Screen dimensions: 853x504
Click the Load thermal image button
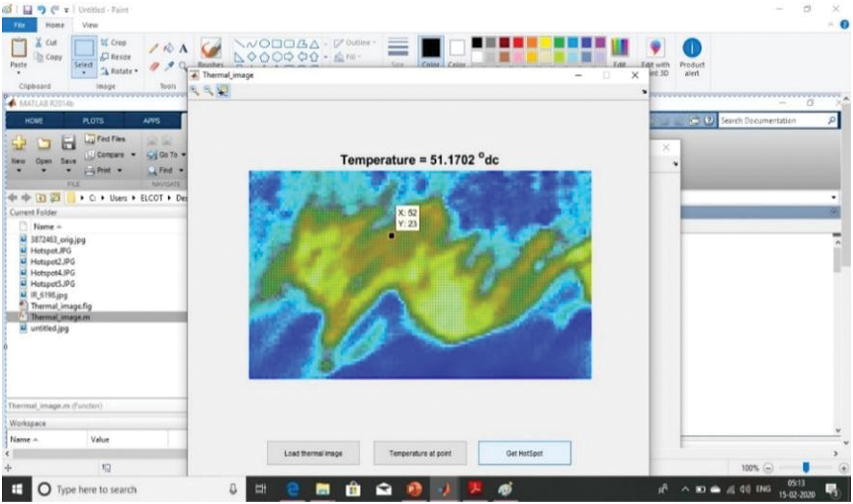(313, 453)
